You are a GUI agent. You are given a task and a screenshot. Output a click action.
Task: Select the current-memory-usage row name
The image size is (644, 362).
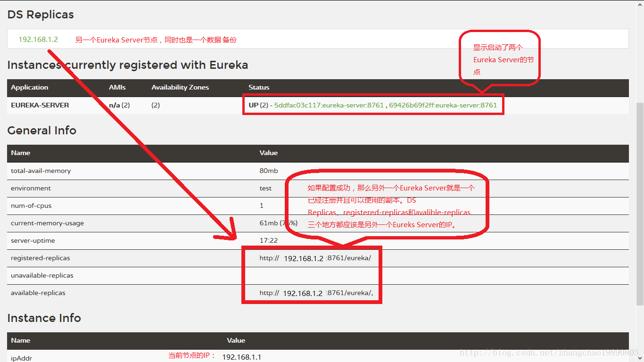[47, 223]
